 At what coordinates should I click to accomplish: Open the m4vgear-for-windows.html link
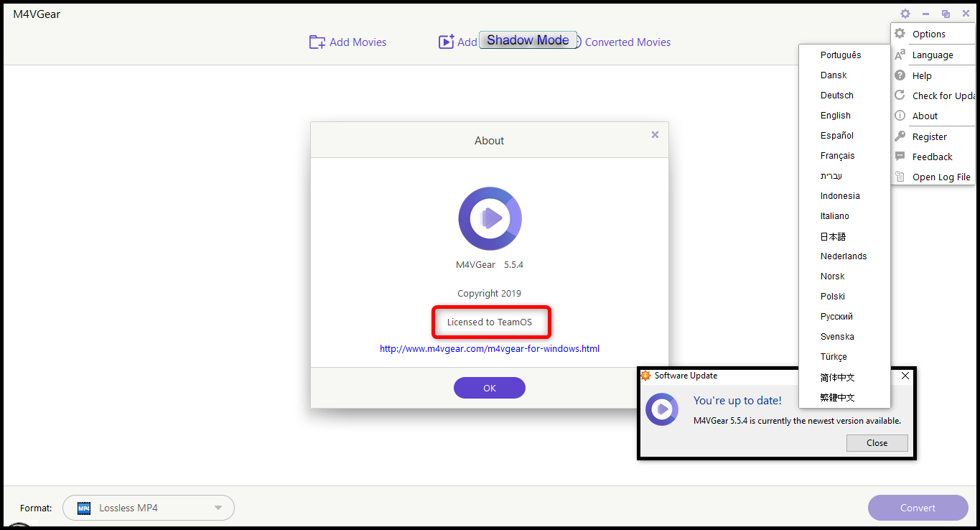point(490,349)
